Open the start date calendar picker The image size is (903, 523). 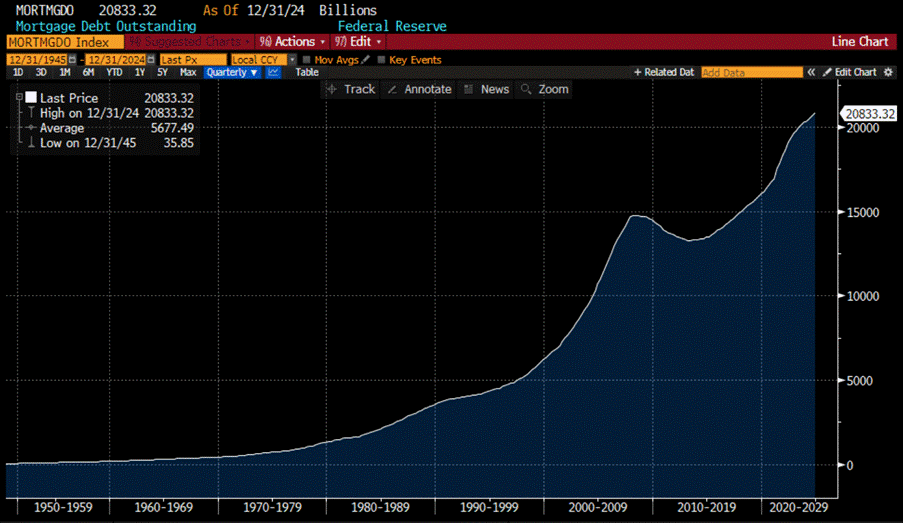pyautogui.click(x=73, y=59)
